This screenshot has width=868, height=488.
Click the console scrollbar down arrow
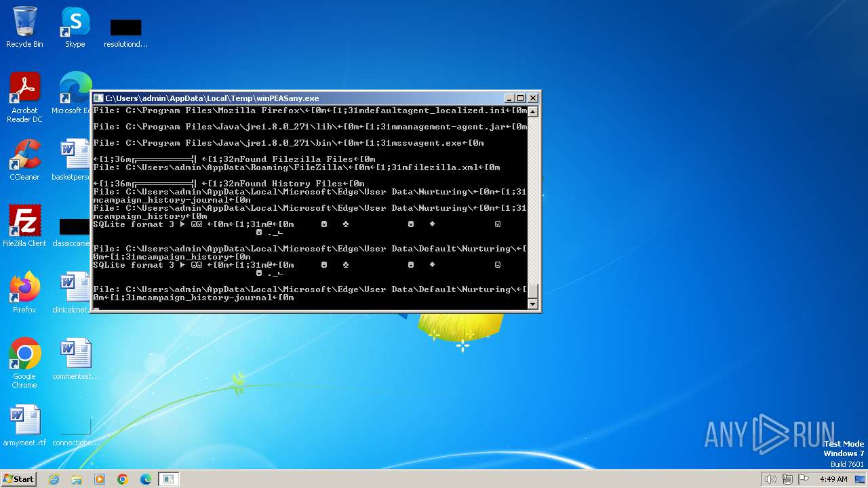click(533, 304)
